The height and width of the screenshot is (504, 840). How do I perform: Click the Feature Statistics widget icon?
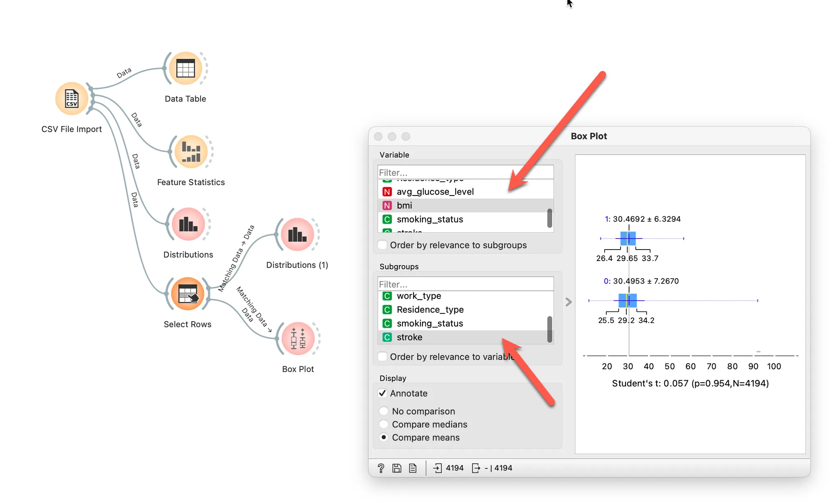tap(191, 152)
